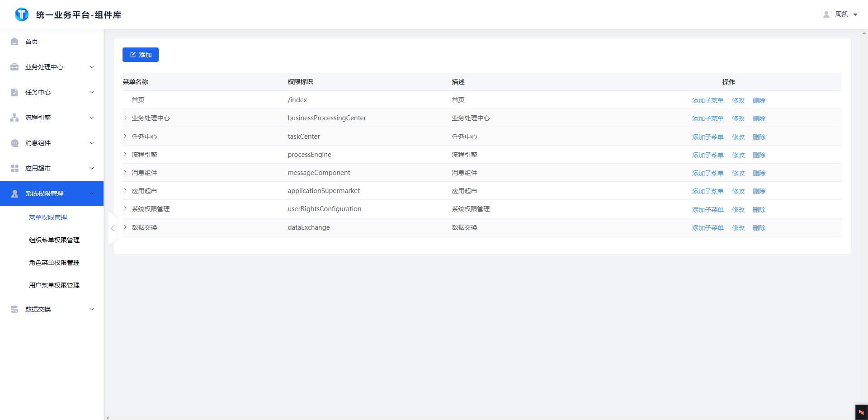Click 删除 for businessProcessingCenter row
Image resolution: width=868 pixels, height=420 pixels.
coord(759,118)
